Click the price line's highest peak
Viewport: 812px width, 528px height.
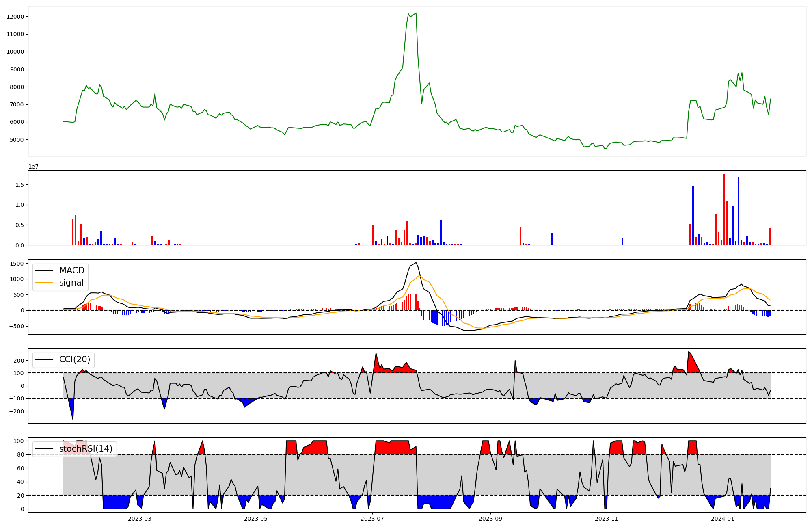tap(416, 13)
